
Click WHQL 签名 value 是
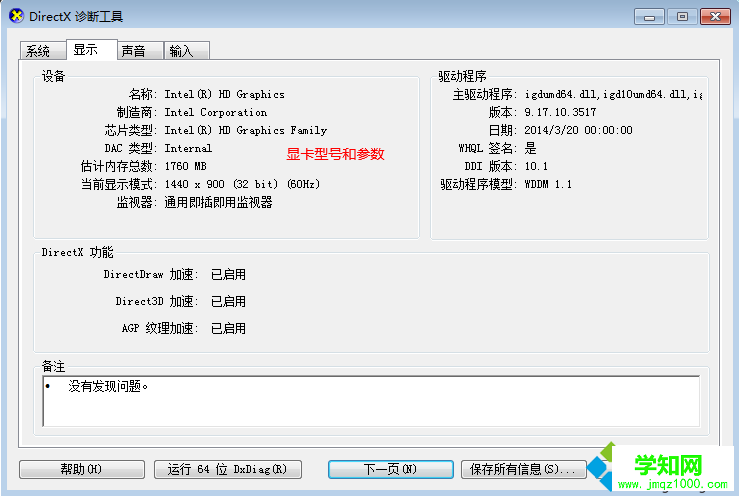[x=530, y=148]
